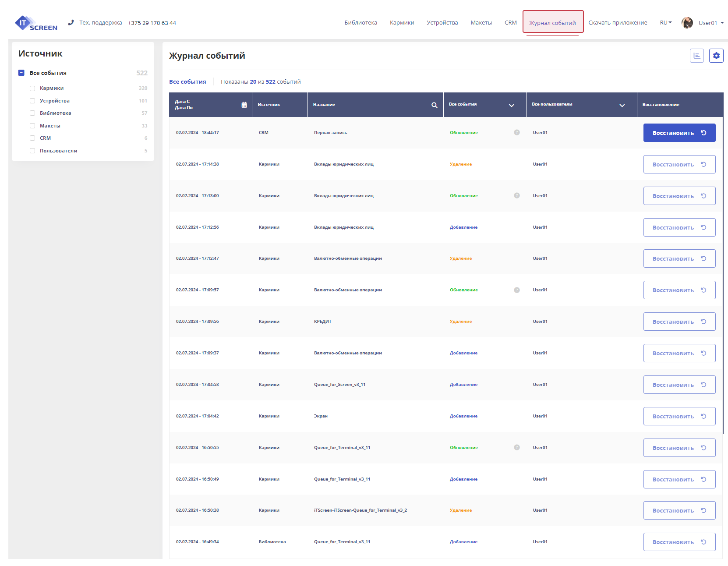
Task: Restore the 17:12:47 Валютно-обменные операции deletion
Action: click(x=679, y=258)
